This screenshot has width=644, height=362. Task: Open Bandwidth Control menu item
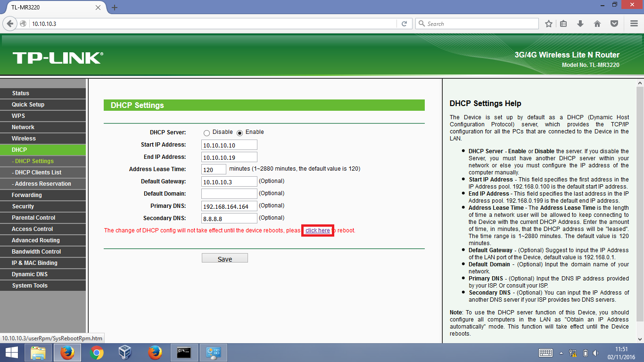click(x=43, y=252)
